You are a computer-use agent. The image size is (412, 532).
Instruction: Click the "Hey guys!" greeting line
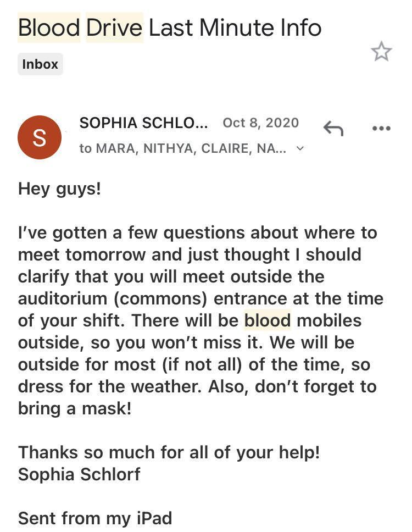[x=59, y=189]
